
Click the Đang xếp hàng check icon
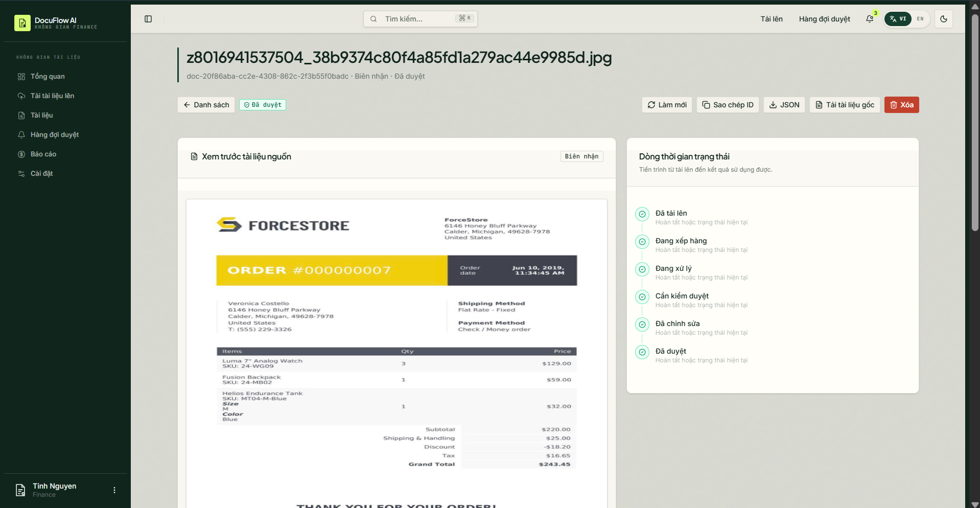tap(642, 242)
